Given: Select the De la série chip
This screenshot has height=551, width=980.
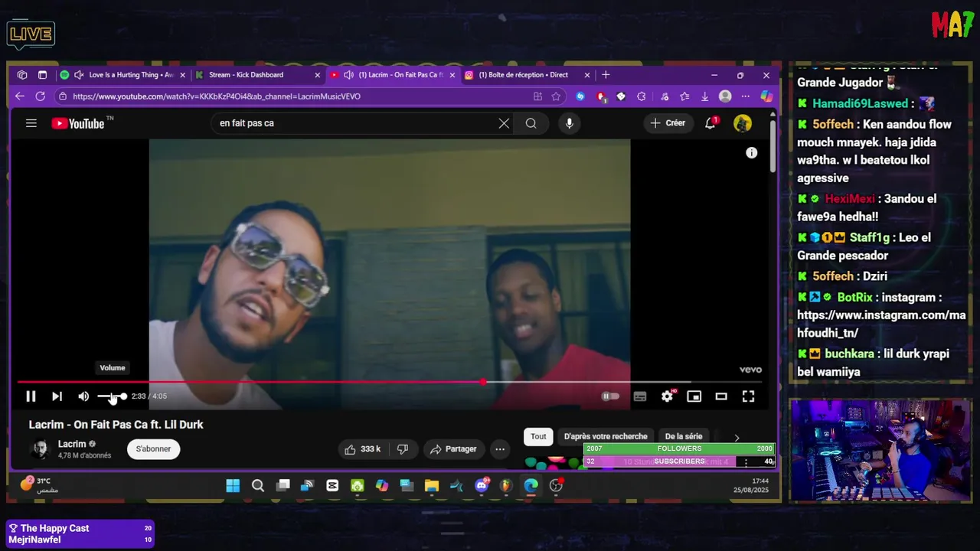Looking at the screenshot, I should point(684,436).
